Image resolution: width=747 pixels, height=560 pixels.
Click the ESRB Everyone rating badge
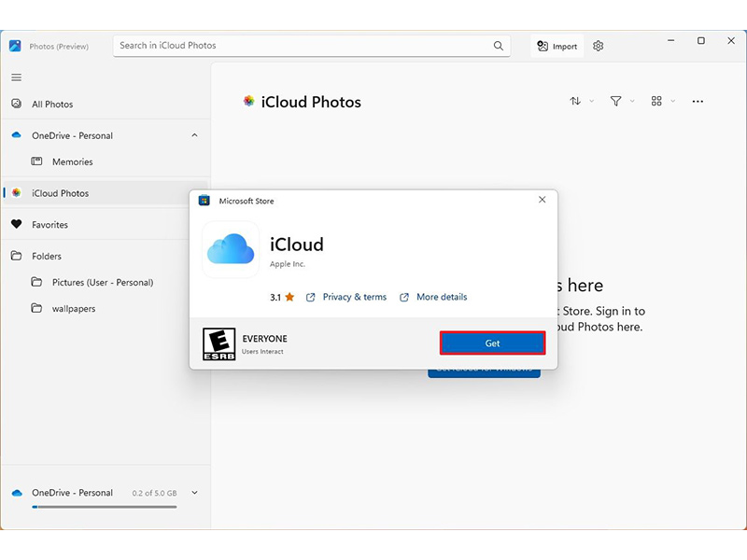point(219,343)
